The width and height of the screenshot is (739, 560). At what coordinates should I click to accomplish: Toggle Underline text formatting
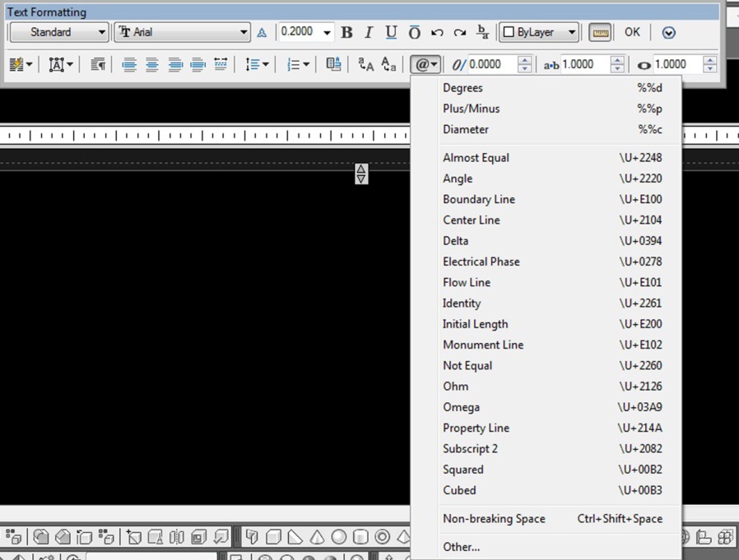[x=391, y=32]
